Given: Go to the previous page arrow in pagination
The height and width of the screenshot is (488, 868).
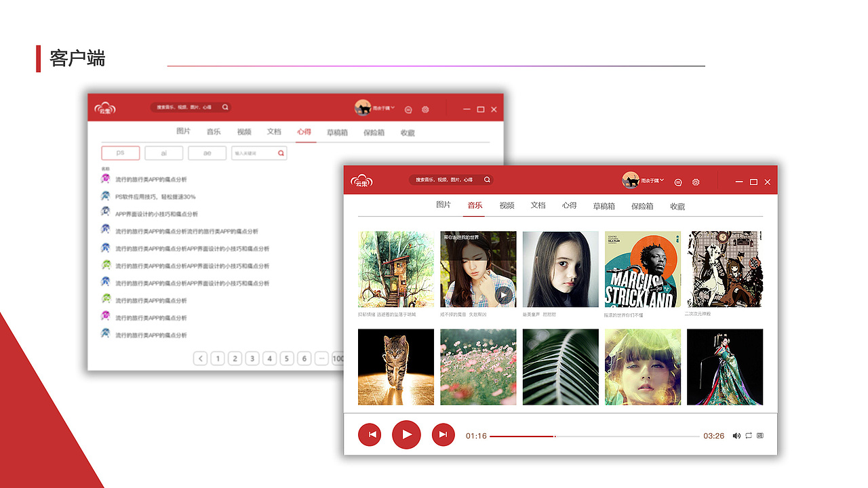Looking at the screenshot, I should coord(200,359).
